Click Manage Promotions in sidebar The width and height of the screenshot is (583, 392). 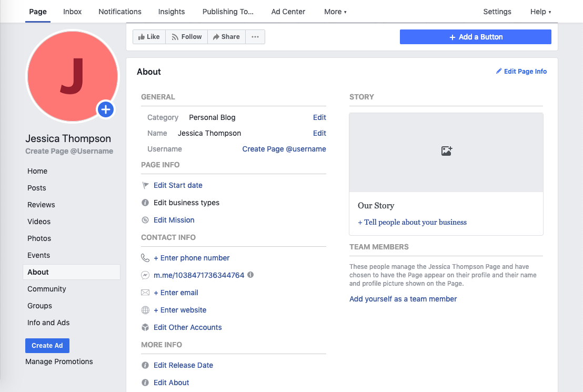[59, 361]
